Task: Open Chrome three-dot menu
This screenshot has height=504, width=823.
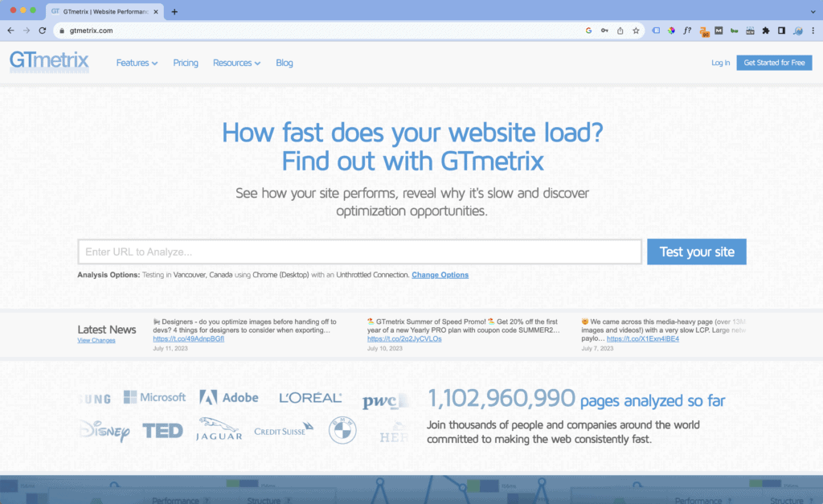Action: point(813,31)
